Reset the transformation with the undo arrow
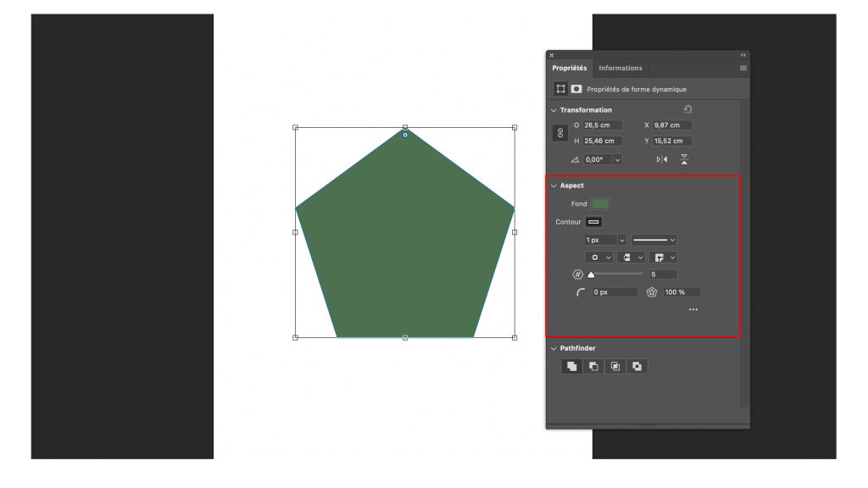This screenshot has width=868, height=488. pos(687,109)
